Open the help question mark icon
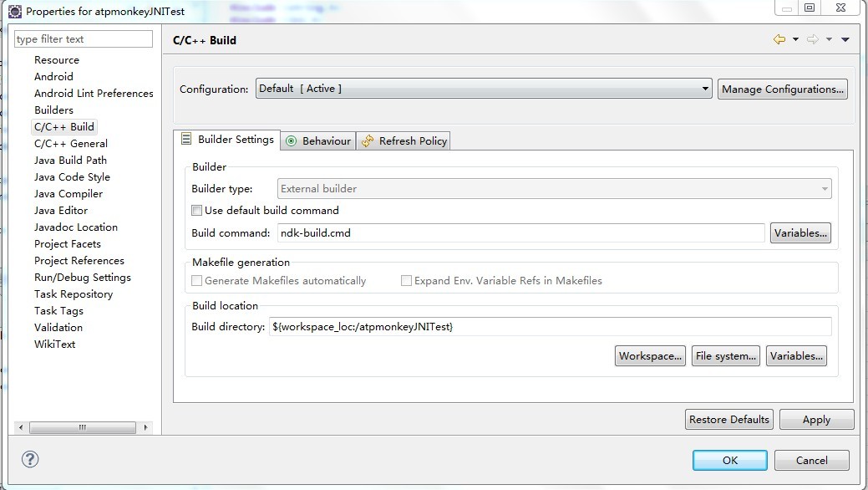This screenshot has height=490, width=868. pos(30,459)
